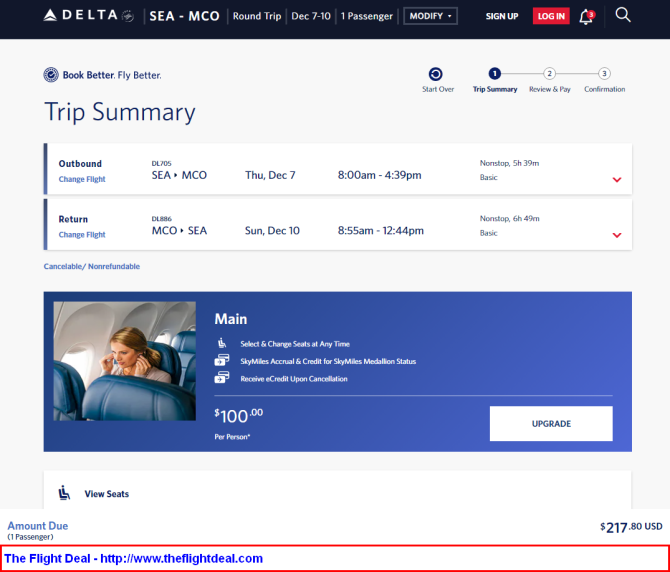Select step 2 Review & Pay
The height and width of the screenshot is (572, 670).
[549, 74]
